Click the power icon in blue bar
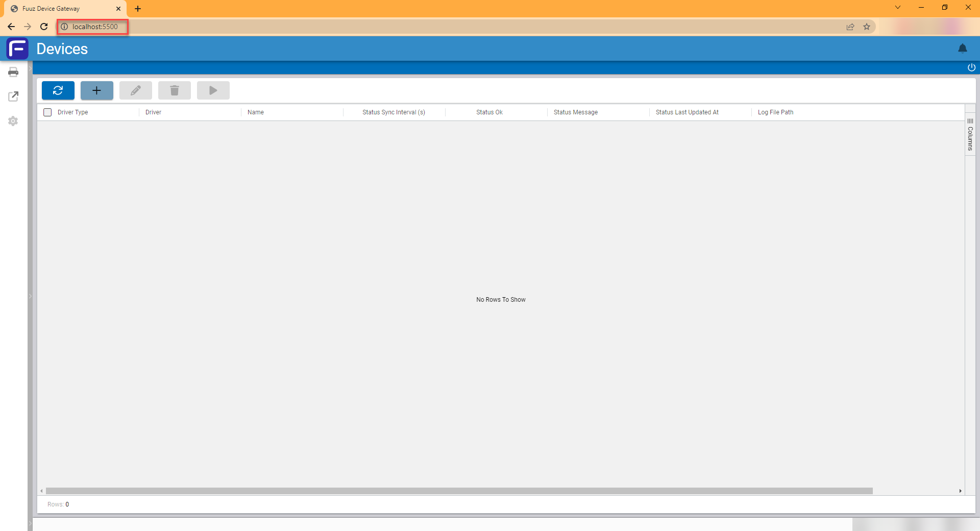Viewport: 980px width, 531px height. tap(971, 67)
